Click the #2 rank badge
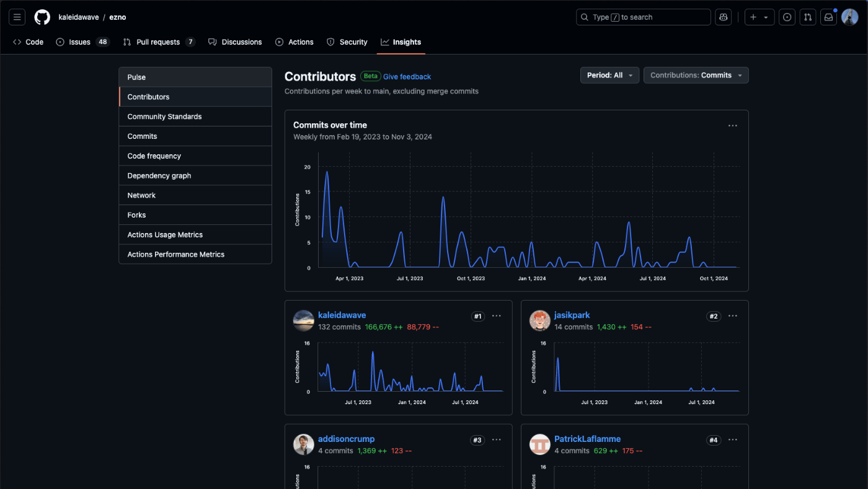The width and height of the screenshot is (868, 489). point(714,316)
